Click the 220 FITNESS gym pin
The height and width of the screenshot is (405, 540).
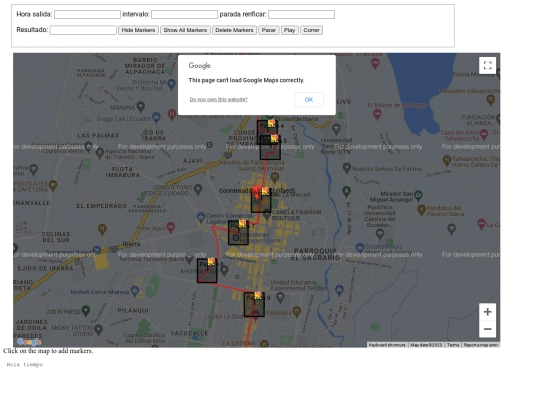(86, 311)
